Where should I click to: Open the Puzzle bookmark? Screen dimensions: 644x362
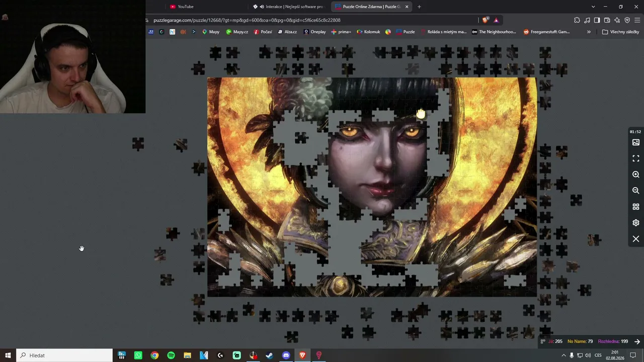406,32
